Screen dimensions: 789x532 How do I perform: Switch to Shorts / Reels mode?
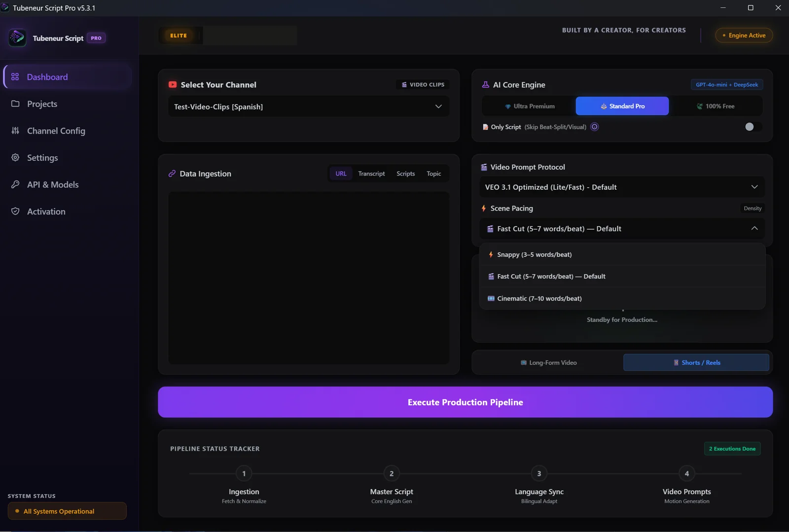click(x=696, y=363)
